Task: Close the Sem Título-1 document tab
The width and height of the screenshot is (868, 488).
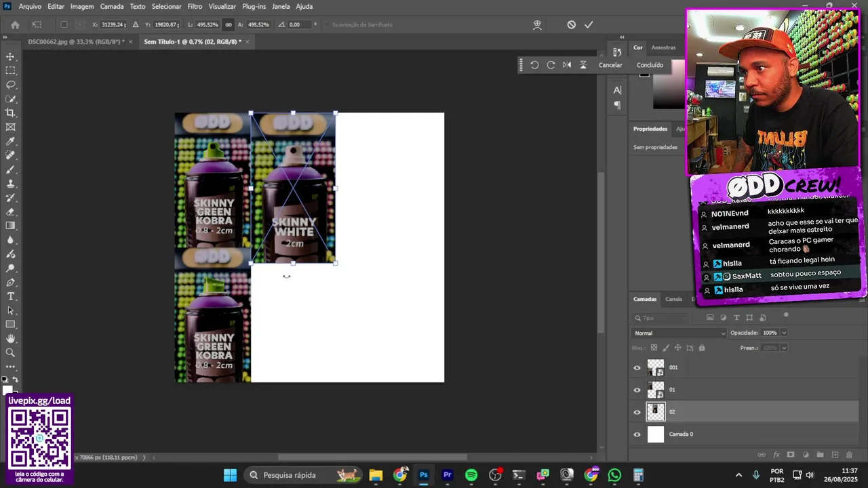Action: 247,41
